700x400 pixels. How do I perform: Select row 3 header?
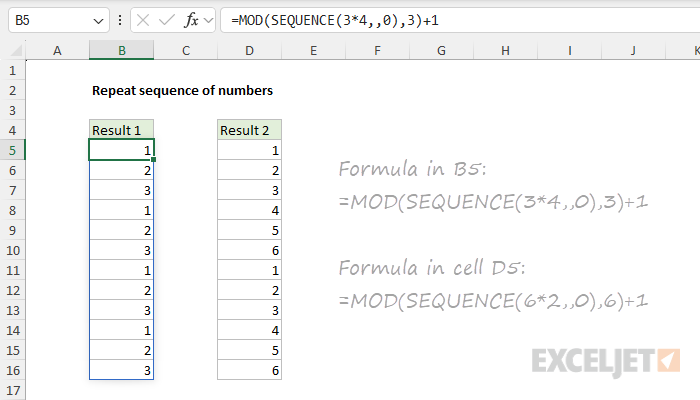coord(12,110)
